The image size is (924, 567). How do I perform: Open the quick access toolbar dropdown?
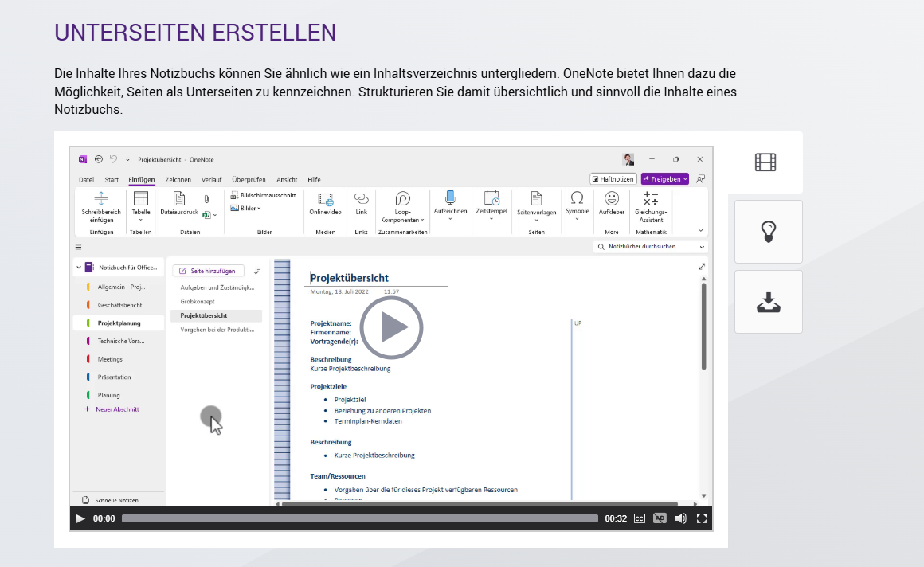(x=127, y=160)
